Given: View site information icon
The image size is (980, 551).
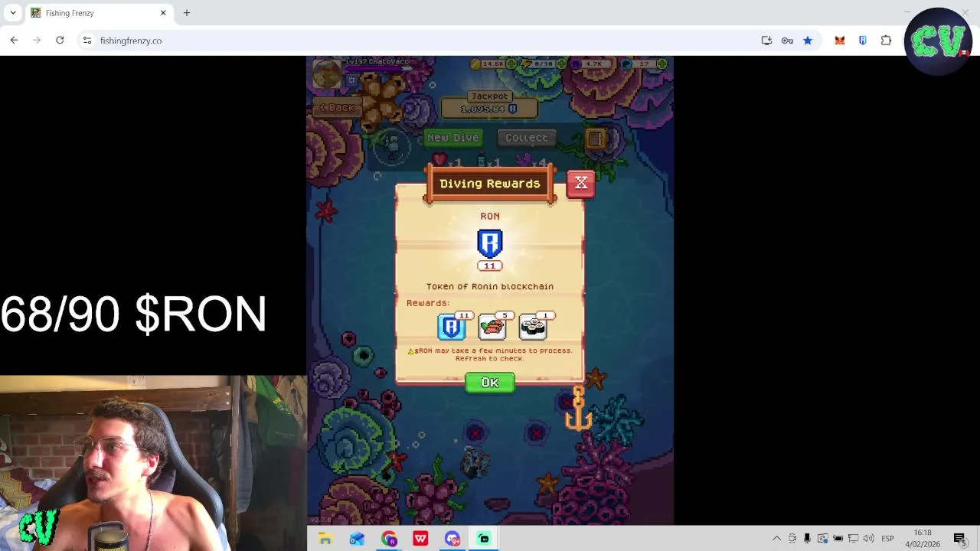Looking at the screenshot, I should point(87,41).
